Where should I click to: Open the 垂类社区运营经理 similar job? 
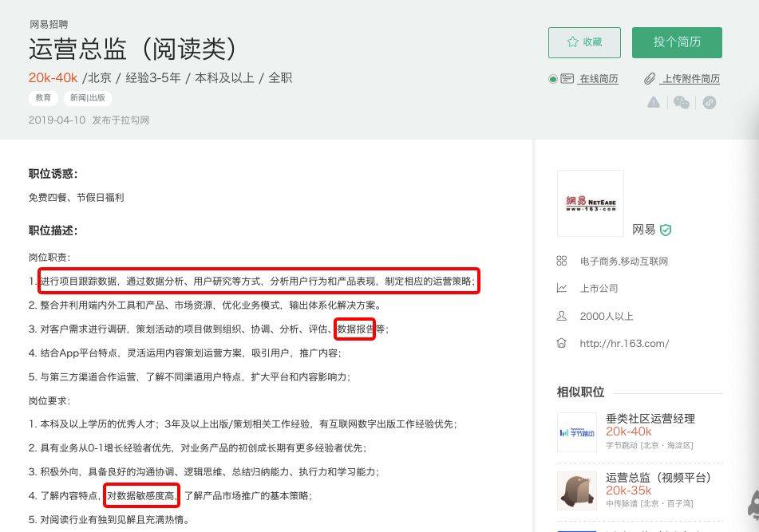point(650,419)
